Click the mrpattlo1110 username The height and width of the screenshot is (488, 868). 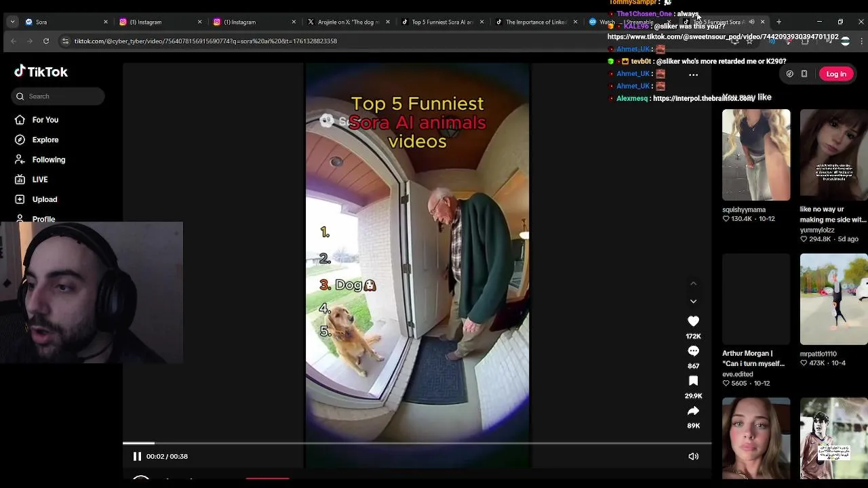click(818, 354)
